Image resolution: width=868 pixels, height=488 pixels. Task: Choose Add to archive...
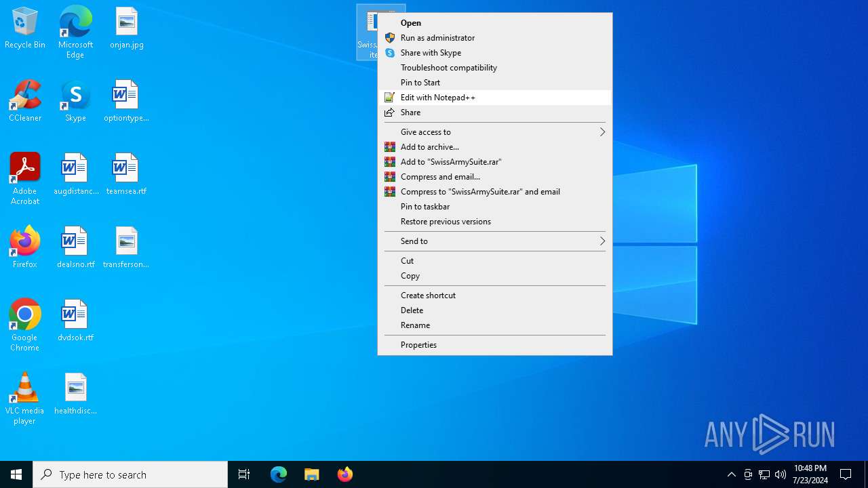coord(495,147)
